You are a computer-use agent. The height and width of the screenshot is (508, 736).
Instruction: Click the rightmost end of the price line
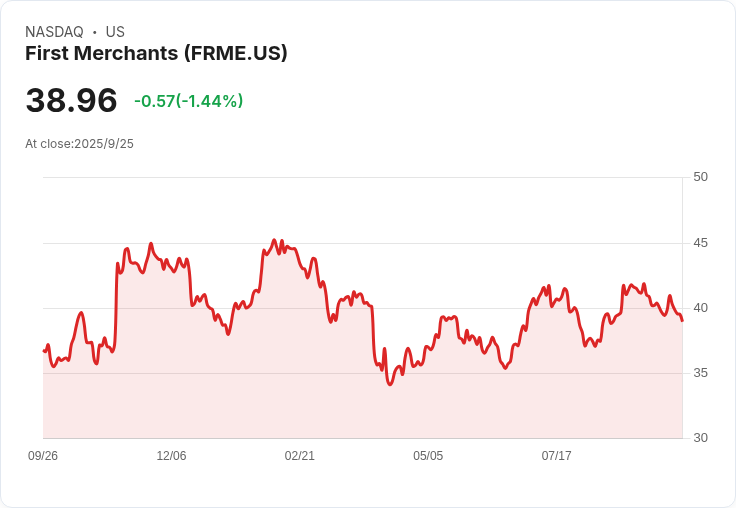pos(682,320)
